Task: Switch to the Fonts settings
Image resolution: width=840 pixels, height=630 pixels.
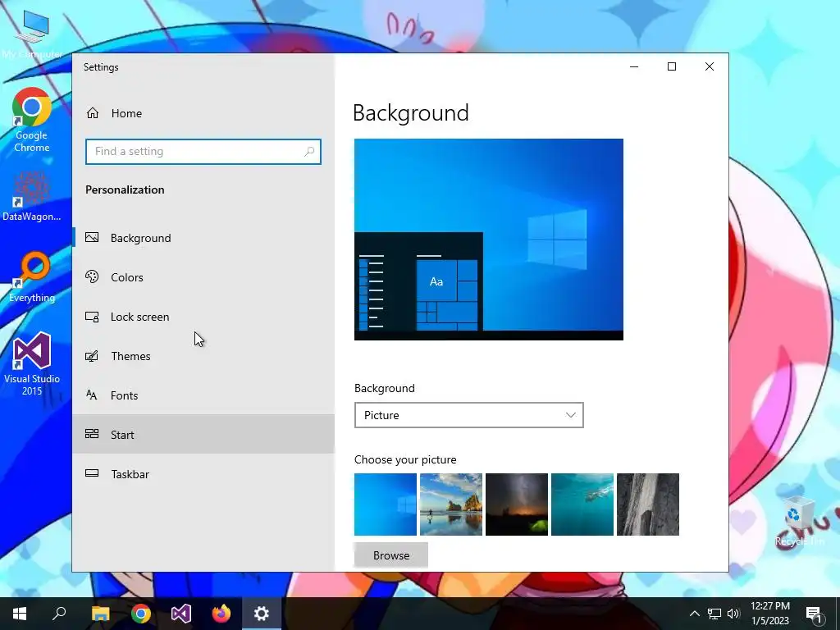Action: point(203,395)
